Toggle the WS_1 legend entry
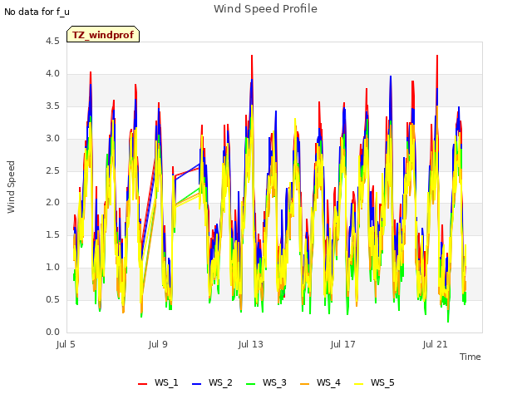Screen dimensions: 532x399 coord(158,382)
